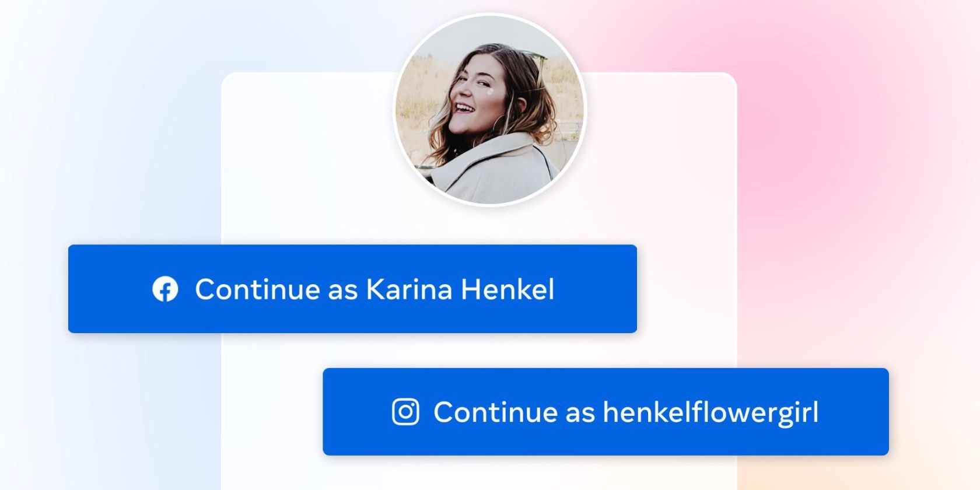The height and width of the screenshot is (490, 980).
Task: Click the white card left of the avatar
Action: point(303,157)
